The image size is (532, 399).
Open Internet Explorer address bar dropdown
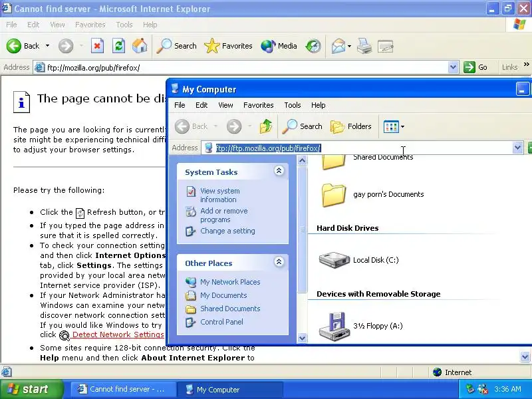point(453,67)
